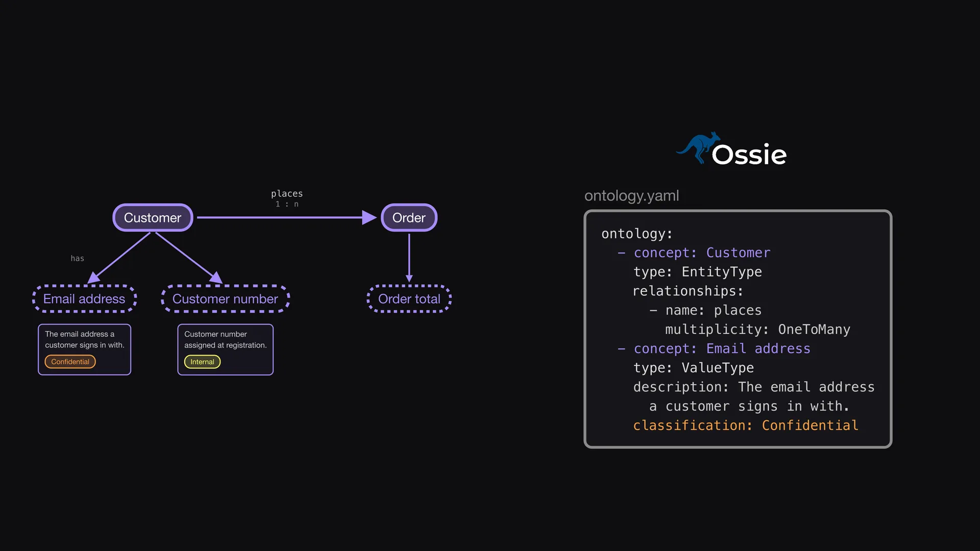Click the Customer number value node
This screenshot has height=551, width=980.
tap(225, 299)
